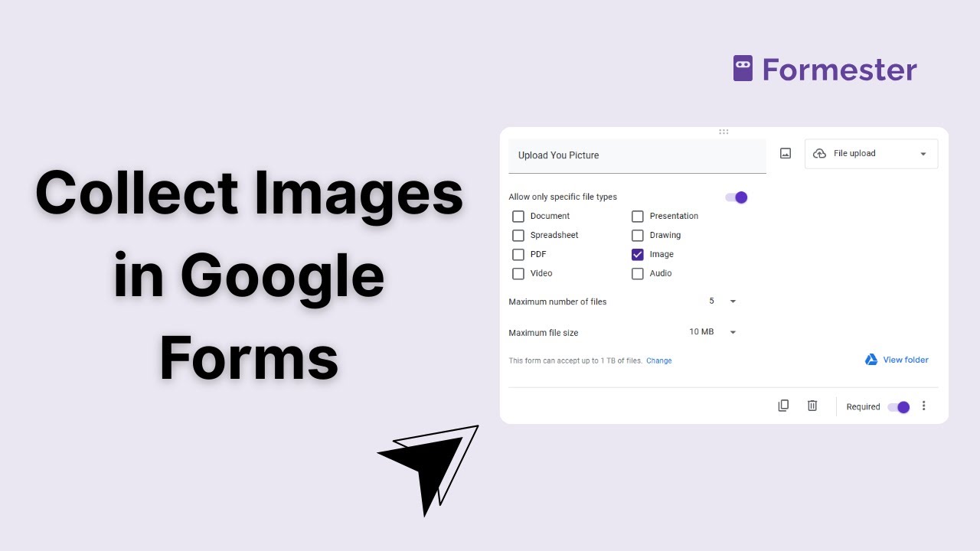Screen dimensions: 980x551
Task: Check the Document file type box
Action: click(x=518, y=217)
